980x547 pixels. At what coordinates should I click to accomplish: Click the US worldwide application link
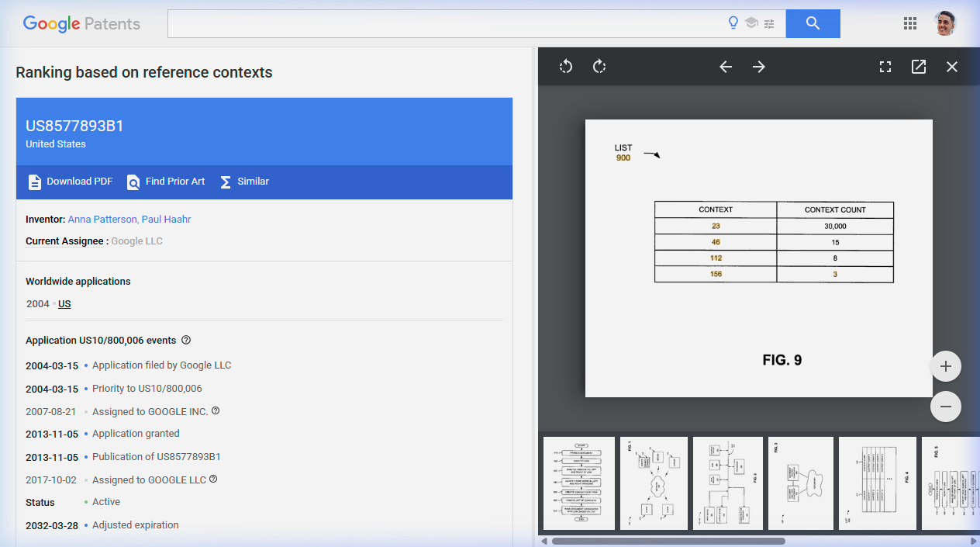point(64,304)
